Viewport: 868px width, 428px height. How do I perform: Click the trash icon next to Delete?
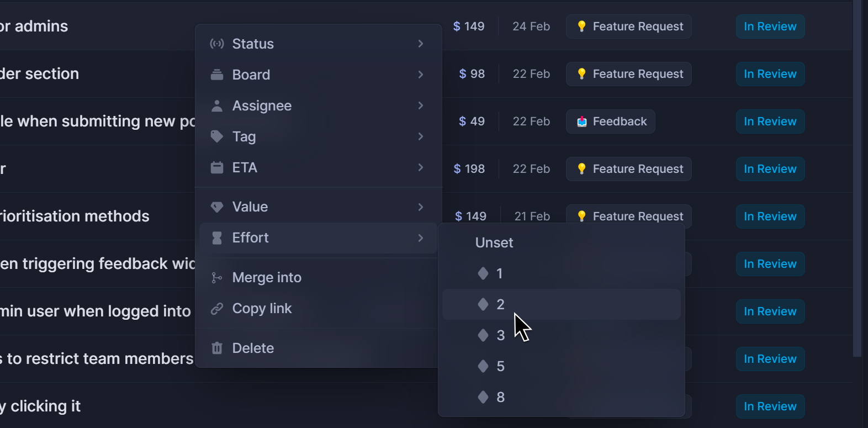(x=217, y=348)
